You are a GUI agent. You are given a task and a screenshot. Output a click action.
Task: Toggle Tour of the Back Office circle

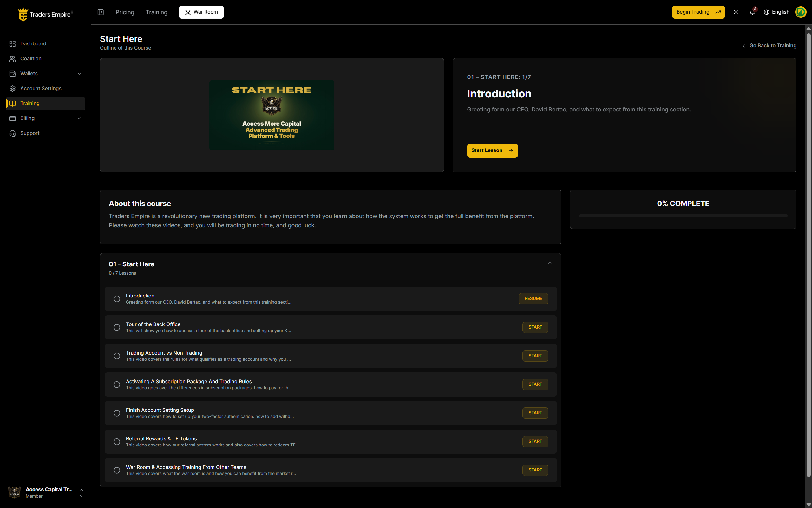tap(117, 327)
